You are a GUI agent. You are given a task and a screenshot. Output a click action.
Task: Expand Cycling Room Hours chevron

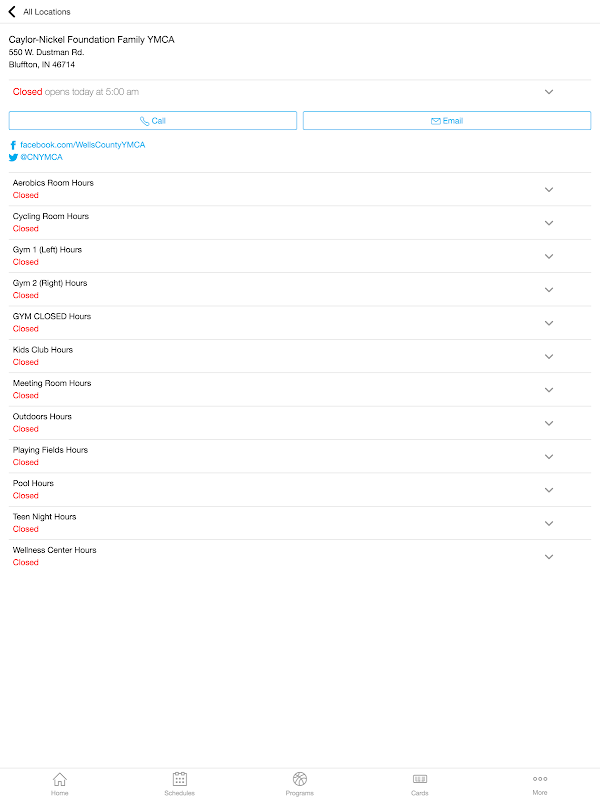[x=549, y=223]
